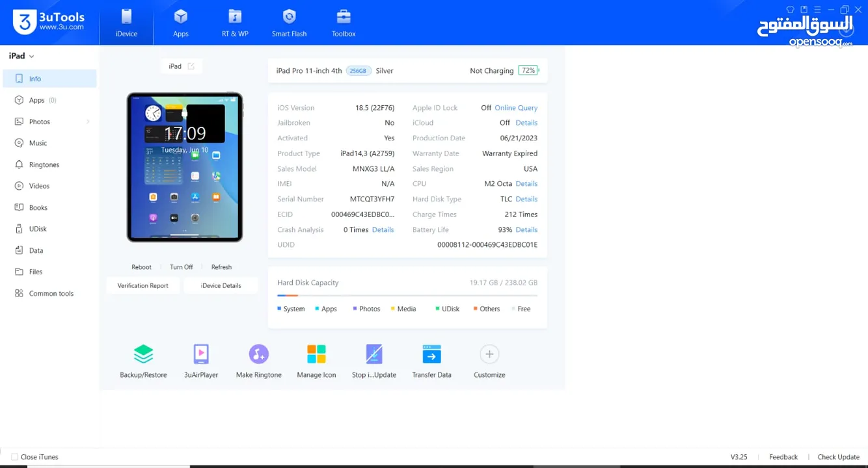Open the Make Ringtone tool
The width and height of the screenshot is (868, 468).
coord(258,361)
